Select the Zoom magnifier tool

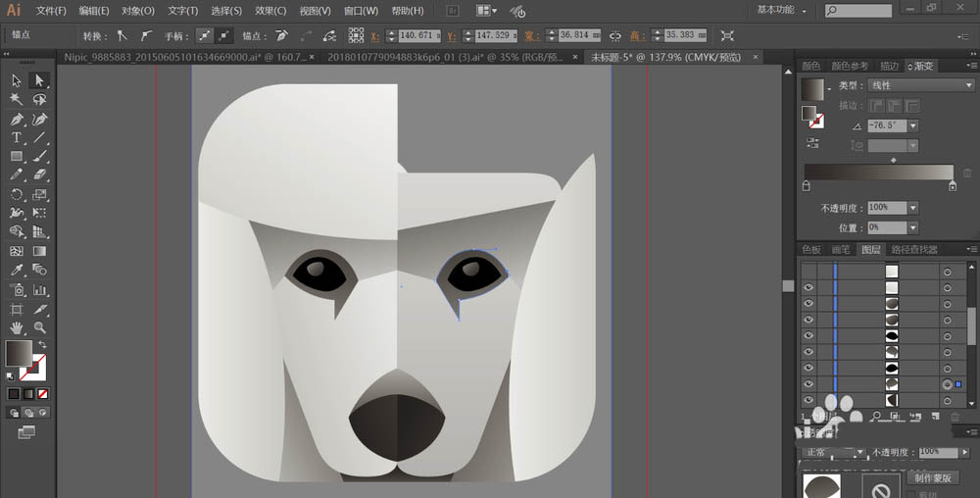tap(39, 327)
